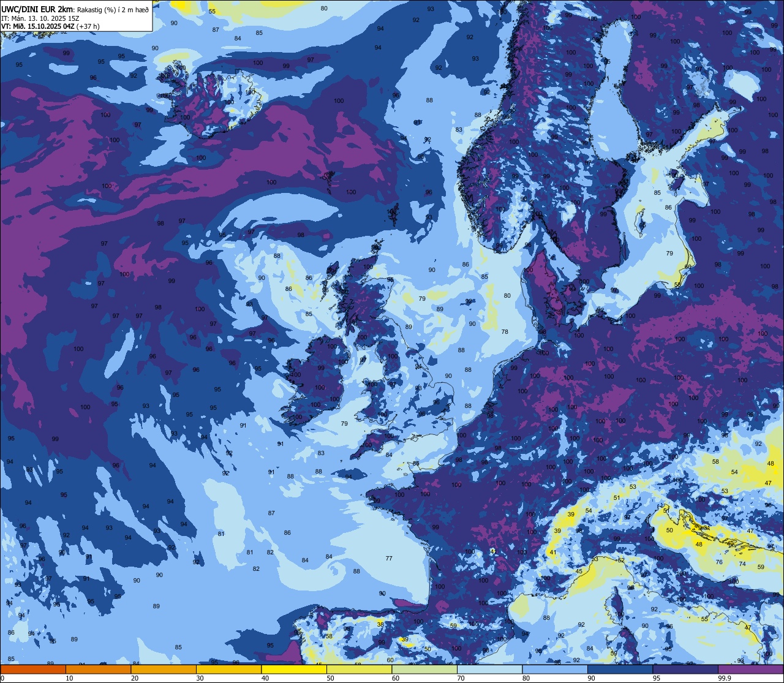Click the value 77 in the Bay of Biscay

point(389,558)
